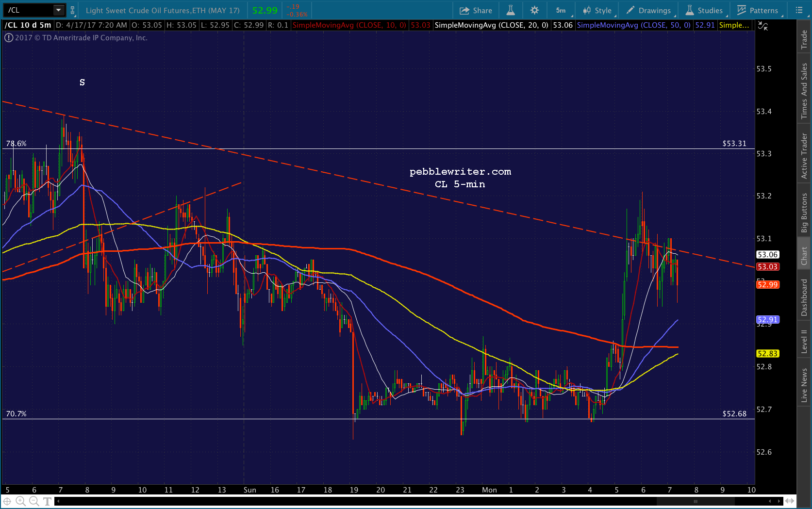Open the Studies menu
This screenshot has width=812, height=509.
tap(704, 10)
